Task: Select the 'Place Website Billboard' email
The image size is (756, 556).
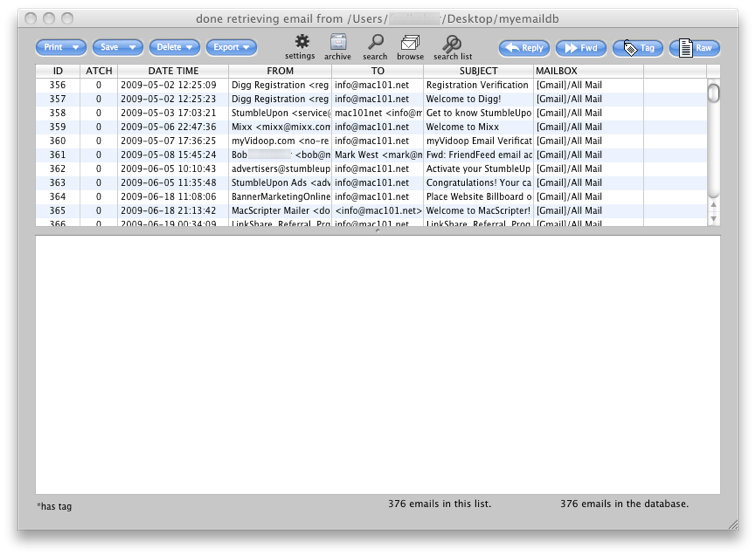Action: tap(371, 197)
